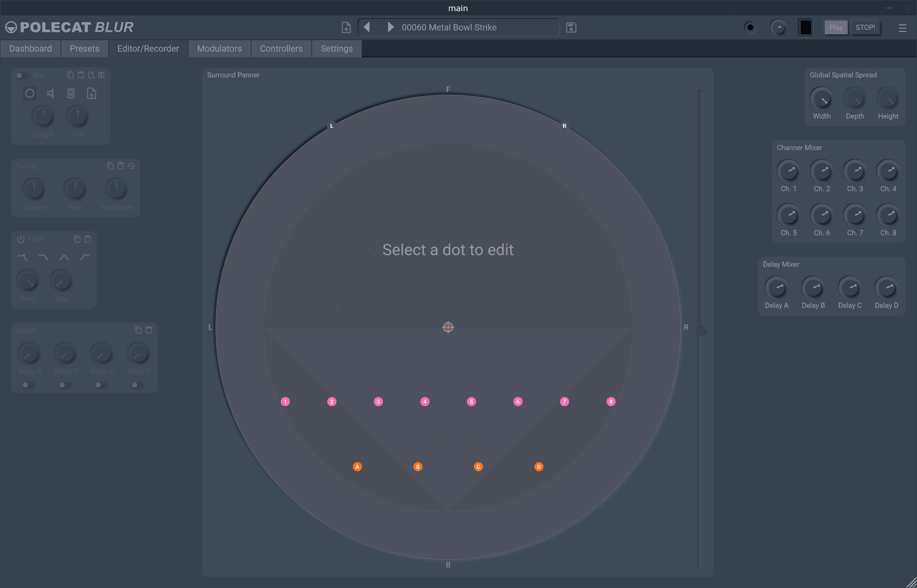Image resolution: width=917 pixels, height=588 pixels.
Task: Copy Tuning settings icon
Action: (110, 166)
